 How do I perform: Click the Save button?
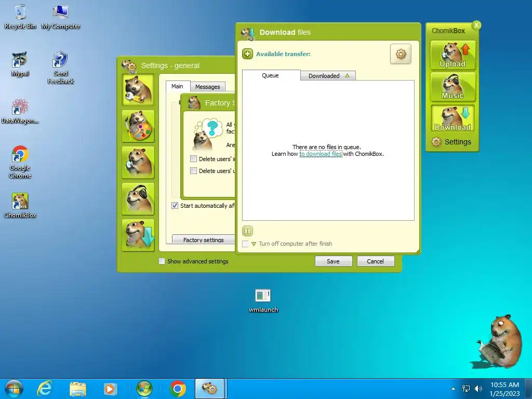coord(334,261)
